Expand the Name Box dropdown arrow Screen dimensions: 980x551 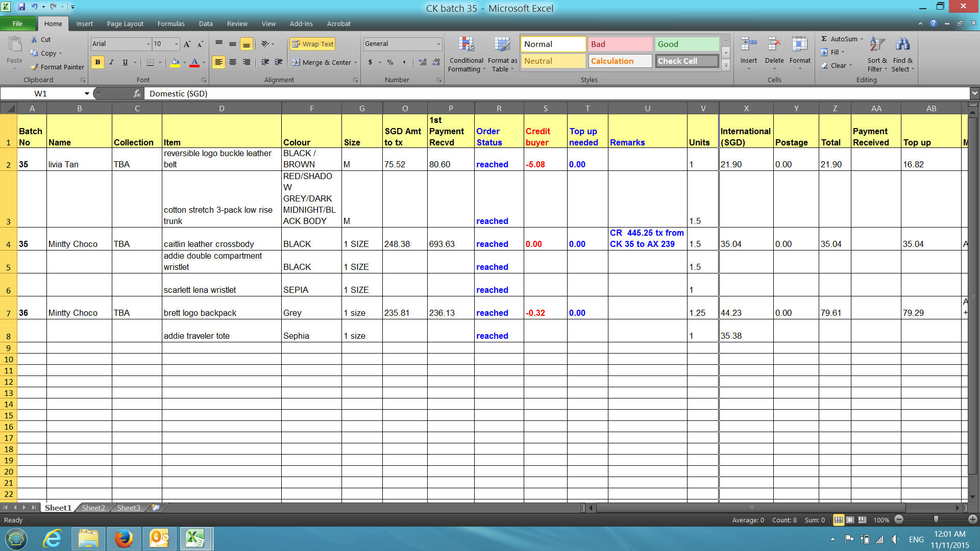87,93
